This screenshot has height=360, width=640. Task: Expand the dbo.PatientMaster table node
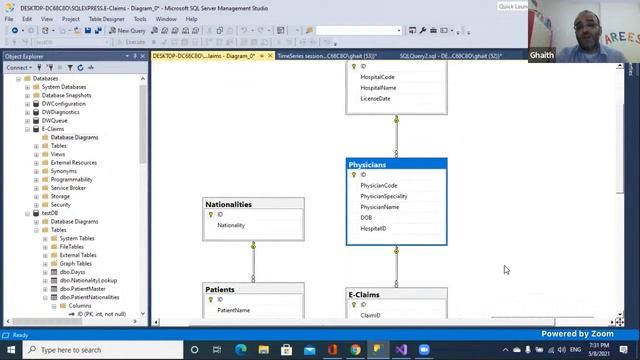tap(45, 289)
